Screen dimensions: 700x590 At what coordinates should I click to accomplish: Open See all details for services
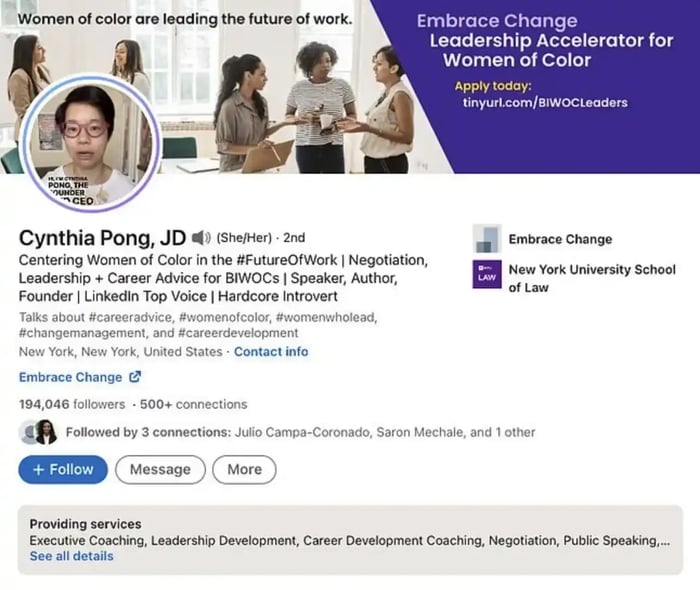pos(71,556)
